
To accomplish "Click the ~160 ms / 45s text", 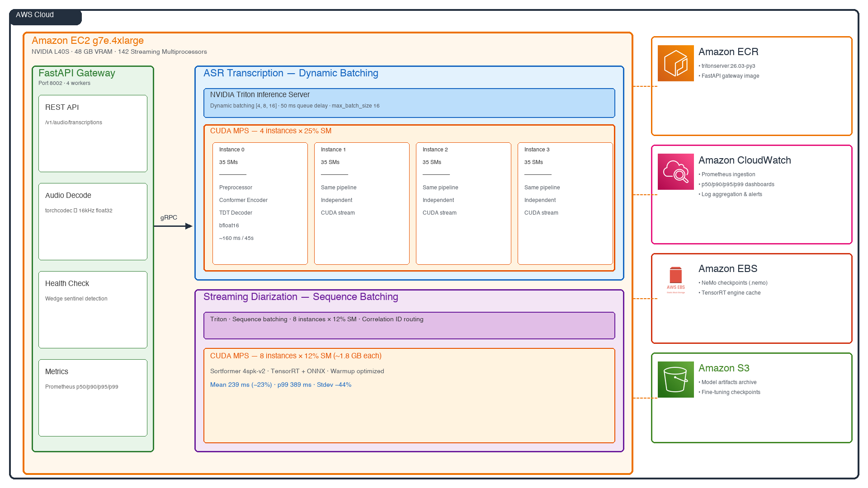I will [x=236, y=238].
